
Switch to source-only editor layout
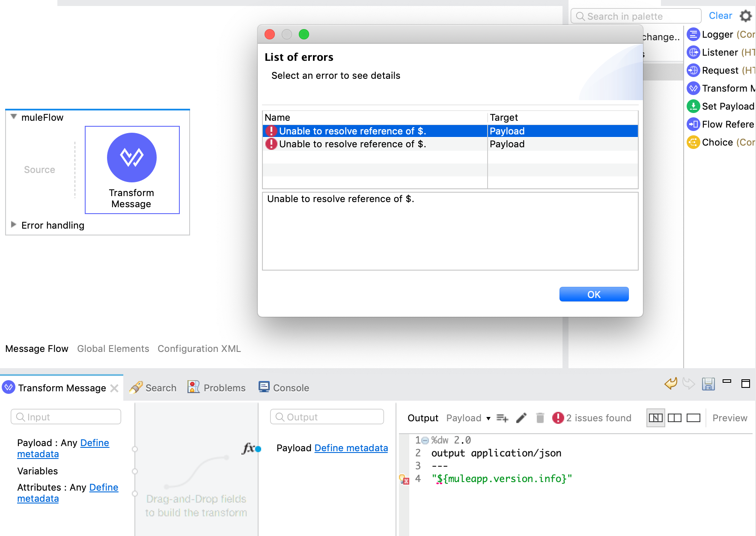point(693,418)
